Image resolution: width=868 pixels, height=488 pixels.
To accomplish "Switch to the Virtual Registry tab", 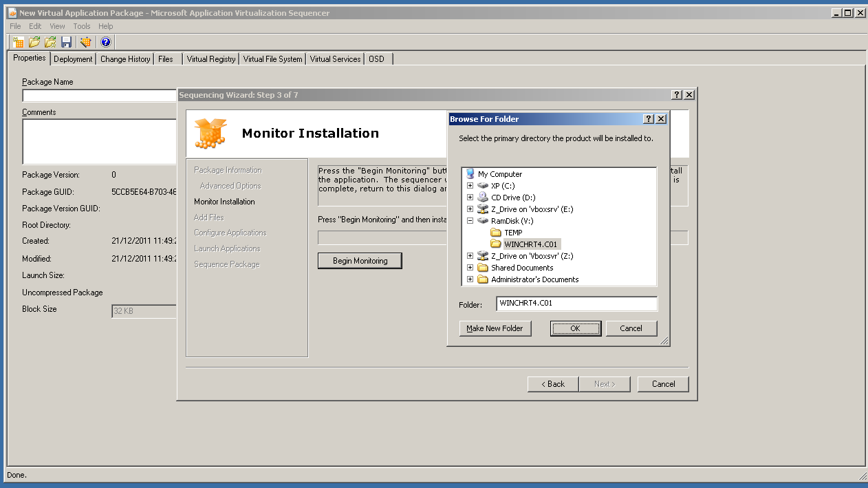I will [x=211, y=59].
